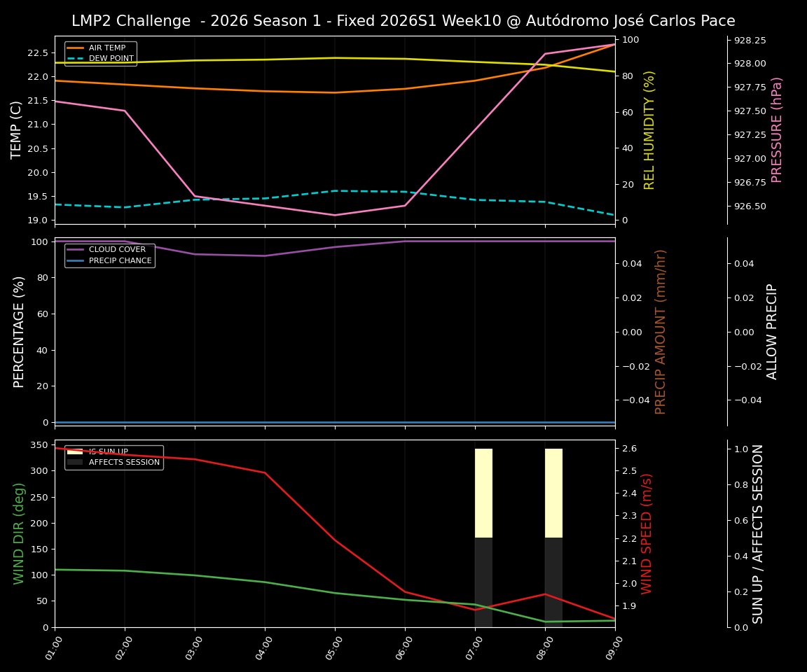Hide CLOUD COVER via its legend entry
Viewport: 807px width, 672px height.
116,249
